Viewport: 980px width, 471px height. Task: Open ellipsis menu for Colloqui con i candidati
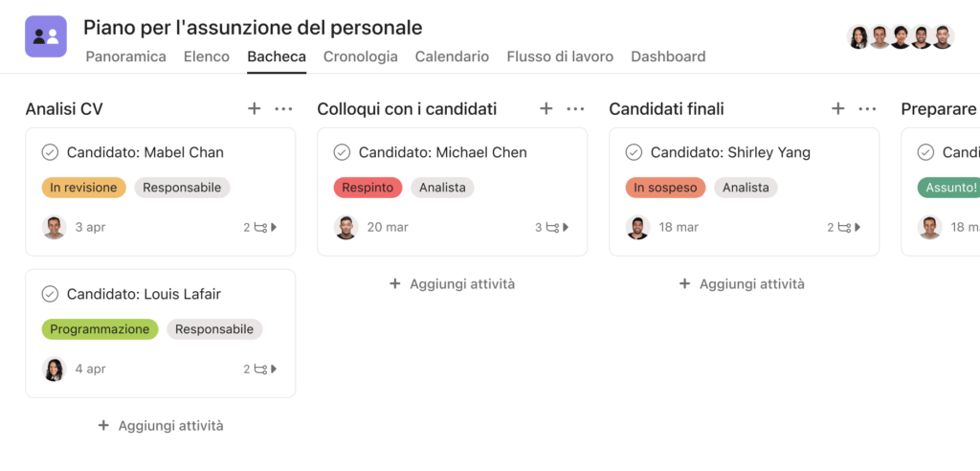pyautogui.click(x=575, y=109)
